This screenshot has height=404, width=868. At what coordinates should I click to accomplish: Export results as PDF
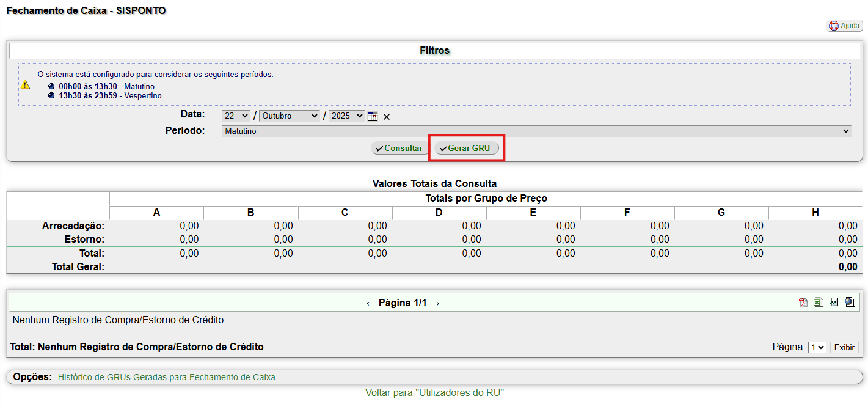click(x=803, y=303)
